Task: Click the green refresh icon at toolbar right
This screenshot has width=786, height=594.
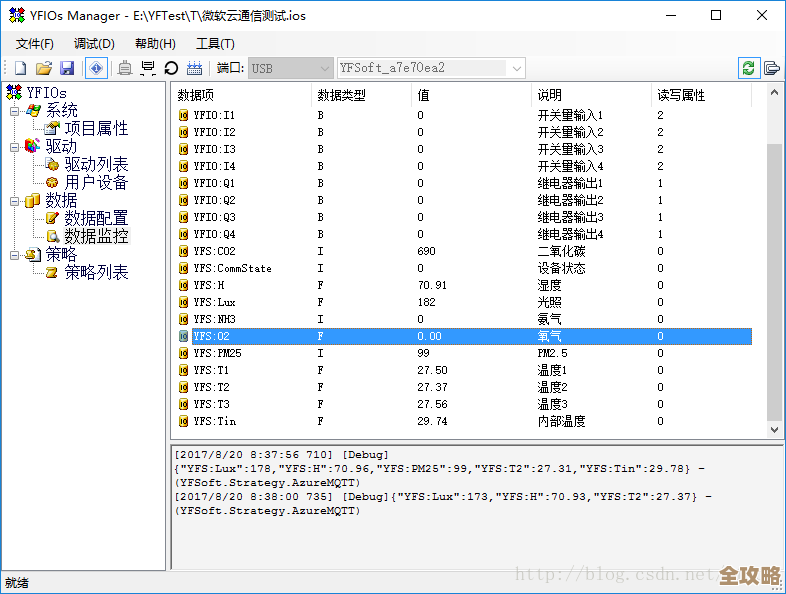Action: pos(748,68)
